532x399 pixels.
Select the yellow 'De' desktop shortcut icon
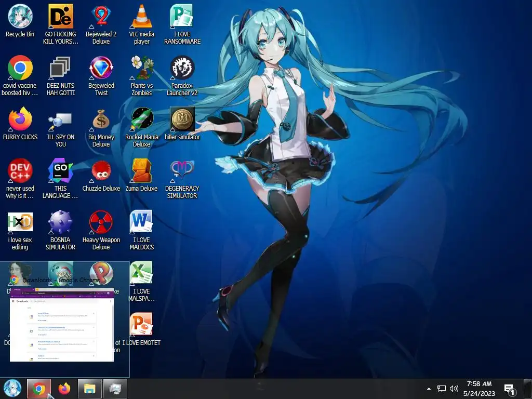point(60,16)
